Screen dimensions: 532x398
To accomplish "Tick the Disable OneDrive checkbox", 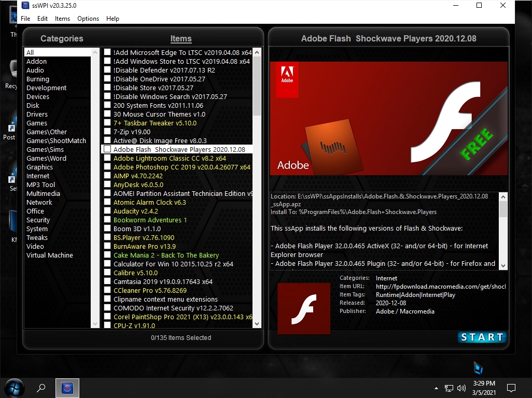I will tap(107, 79).
